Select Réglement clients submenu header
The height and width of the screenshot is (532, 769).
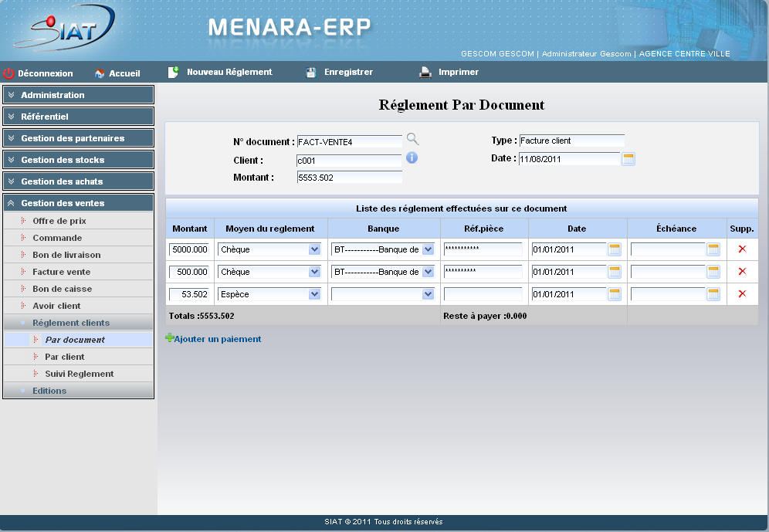pos(79,323)
